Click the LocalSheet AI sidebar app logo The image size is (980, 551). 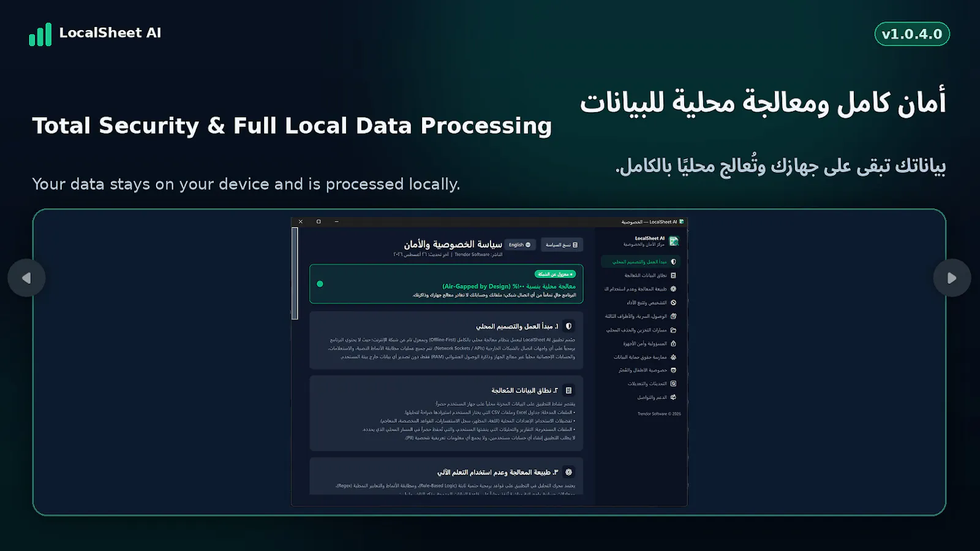(x=674, y=241)
